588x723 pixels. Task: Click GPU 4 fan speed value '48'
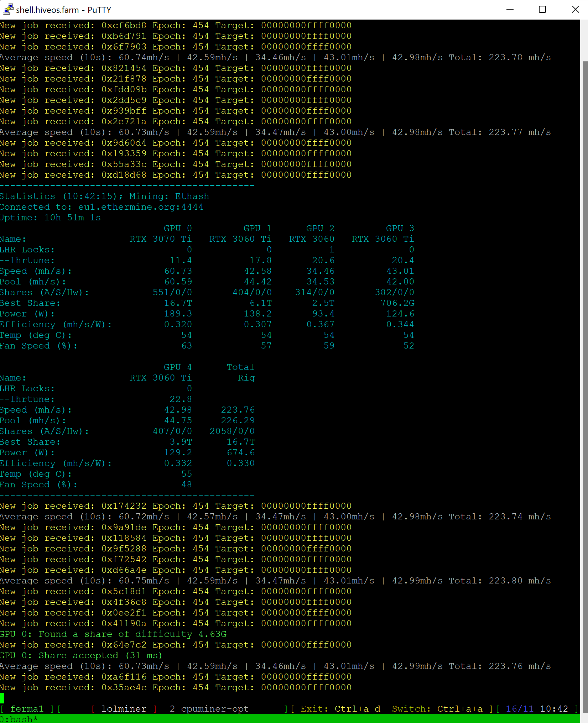coord(186,484)
